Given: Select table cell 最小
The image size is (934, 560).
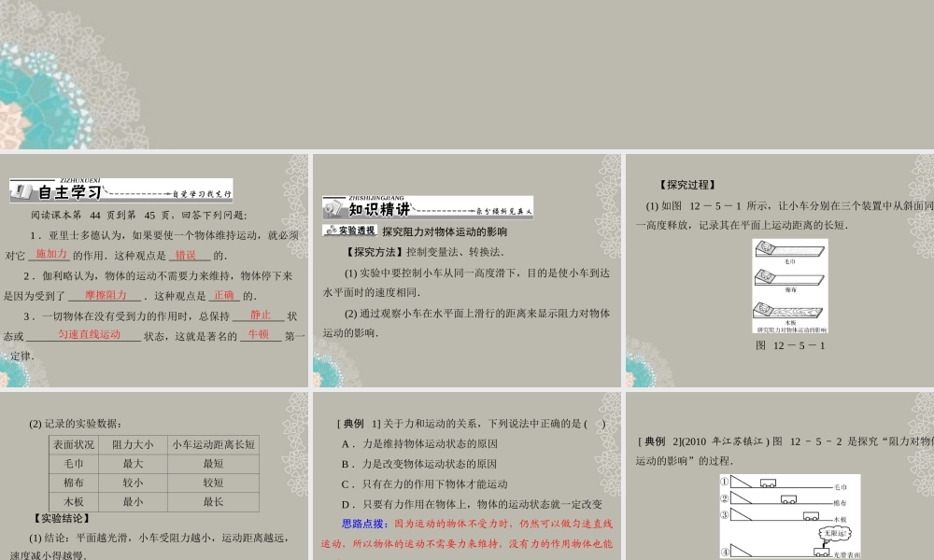Looking at the screenshot, I should [133, 502].
